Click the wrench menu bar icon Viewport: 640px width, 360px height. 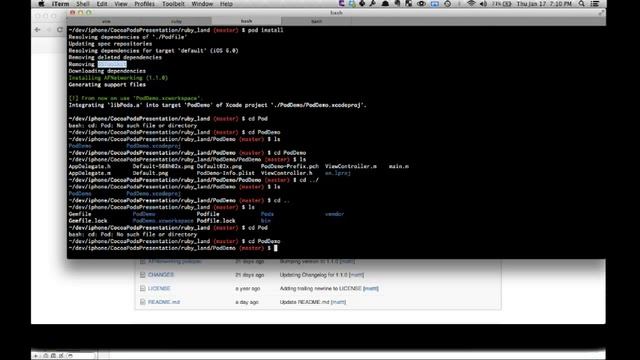[x=373, y=4]
